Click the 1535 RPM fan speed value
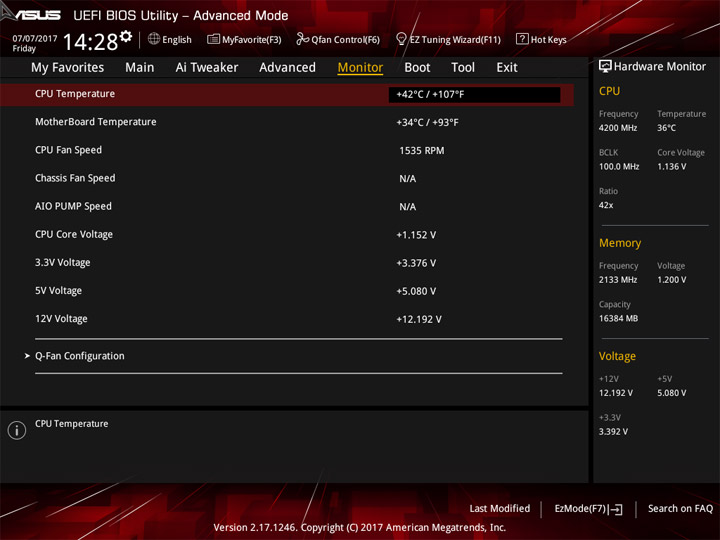This screenshot has width=720, height=540. tap(422, 151)
